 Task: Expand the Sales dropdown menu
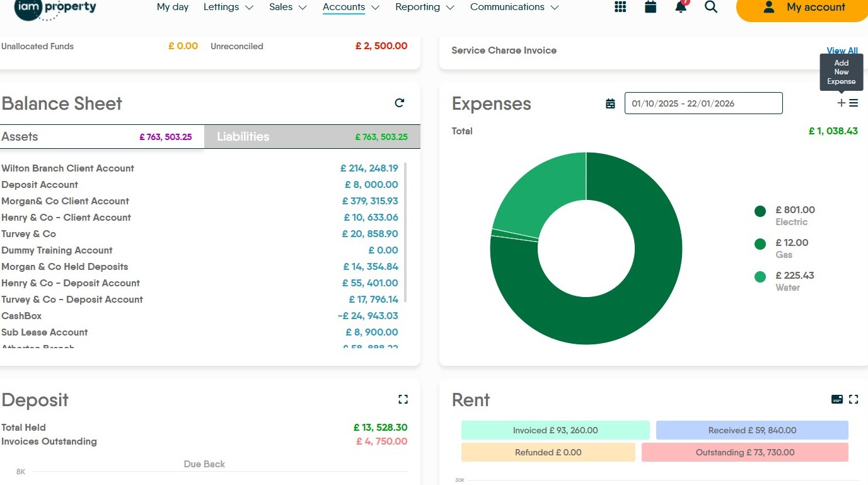click(288, 8)
